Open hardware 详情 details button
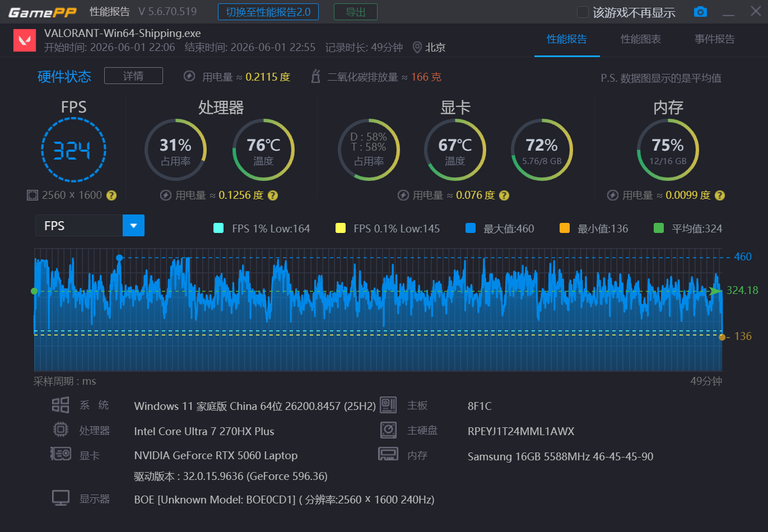The image size is (768, 532). (133, 76)
